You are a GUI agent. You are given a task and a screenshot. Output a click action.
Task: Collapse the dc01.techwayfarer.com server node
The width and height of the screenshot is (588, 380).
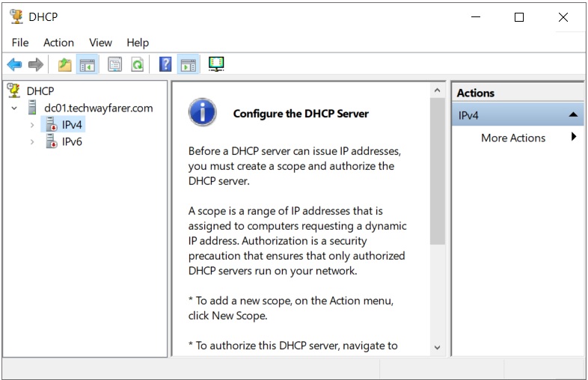coord(14,108)
